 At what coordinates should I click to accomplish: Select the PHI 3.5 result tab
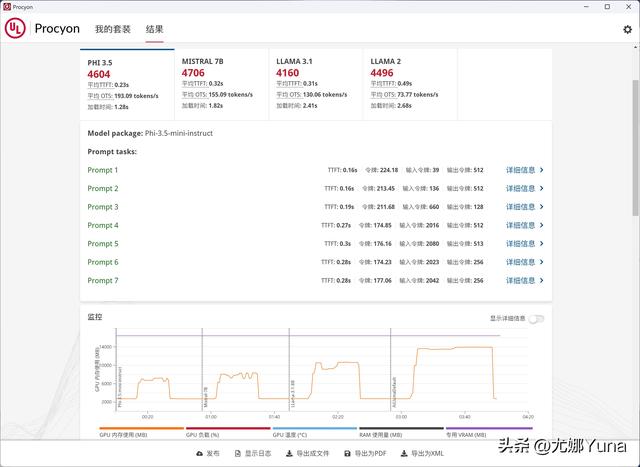127,85
